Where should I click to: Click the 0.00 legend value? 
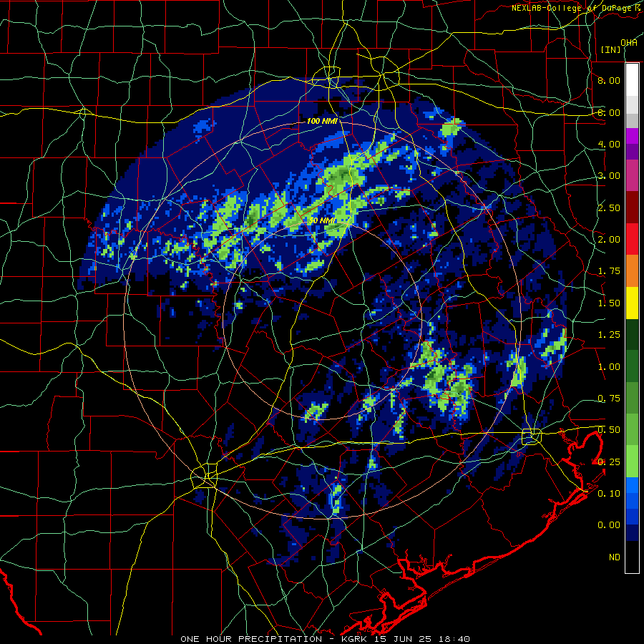[609, 525]
